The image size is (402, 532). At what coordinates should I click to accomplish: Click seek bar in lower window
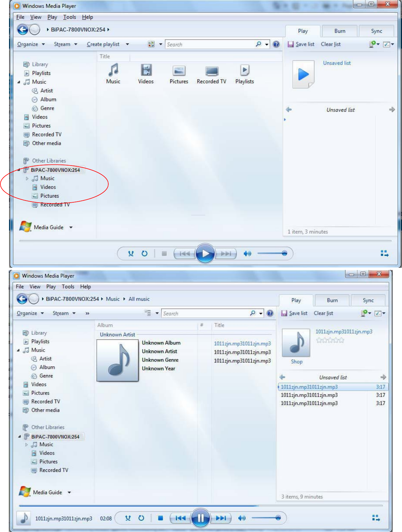(201, 506)
